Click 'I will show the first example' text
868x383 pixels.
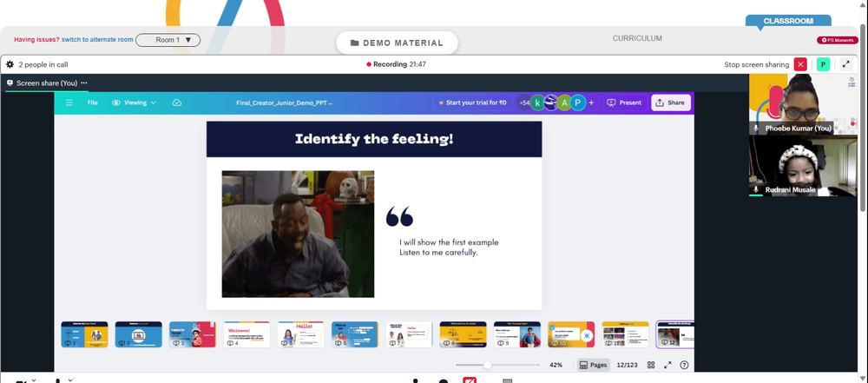pos(449,242)
